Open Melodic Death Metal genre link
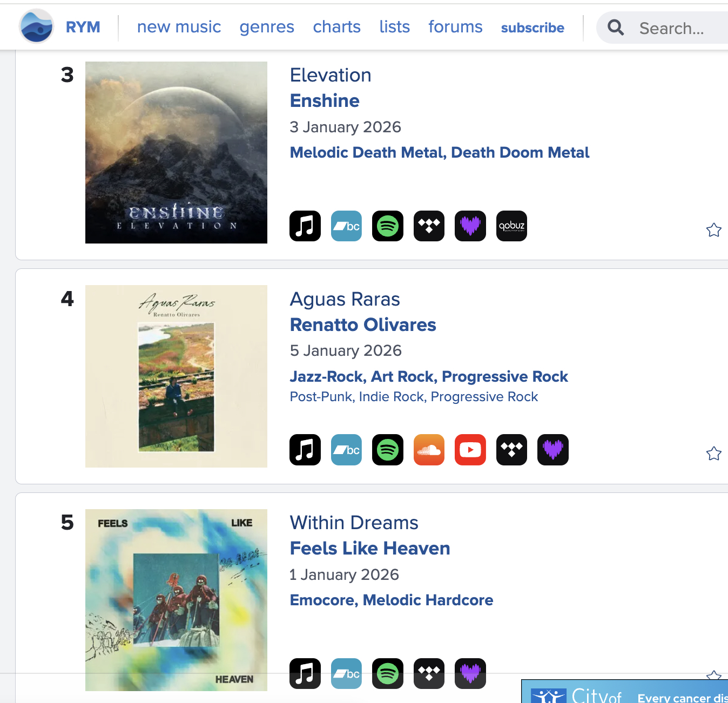The image size is (728, 703). point(368,153)
